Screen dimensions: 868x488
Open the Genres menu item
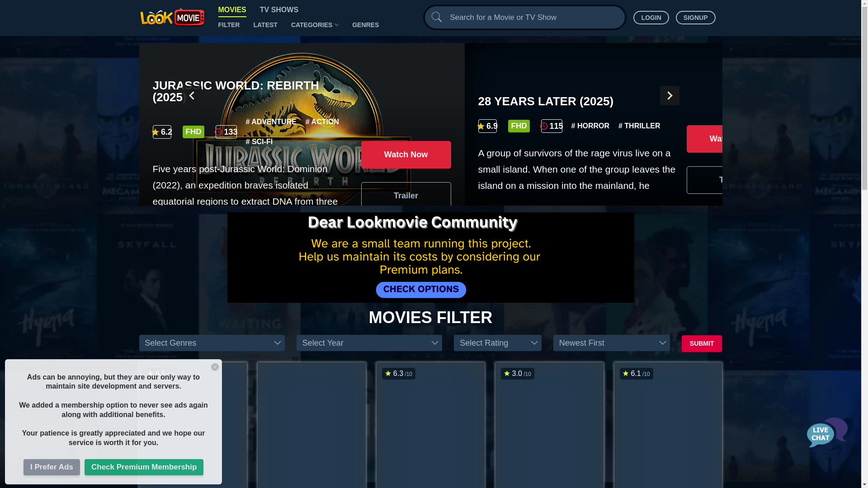[x=365, y=25]
